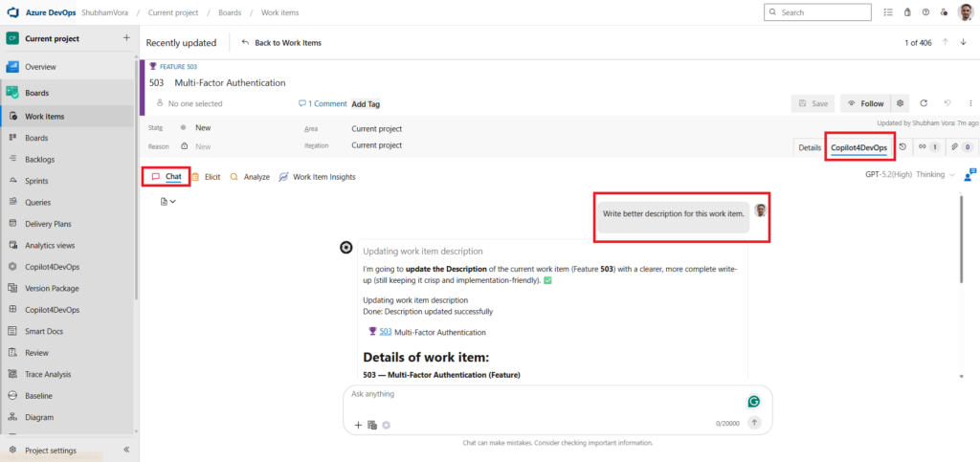The height and width of the screenshot is (462, 980).
Task: Go to next work item arrow
Action: 963,42
